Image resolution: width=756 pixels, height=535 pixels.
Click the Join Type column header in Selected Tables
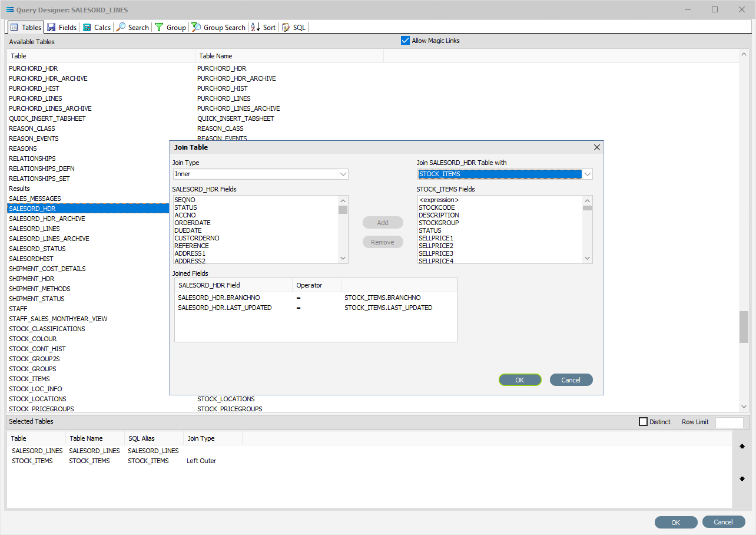(213, 439)
